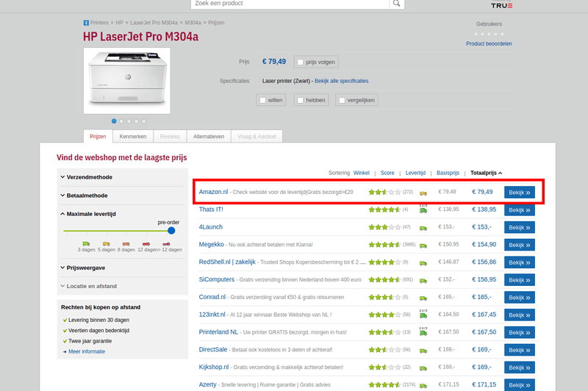Click the delivery truck icon in 123inkt.nl row
Viewport: 588px width, 391px height.
point(423,315)
